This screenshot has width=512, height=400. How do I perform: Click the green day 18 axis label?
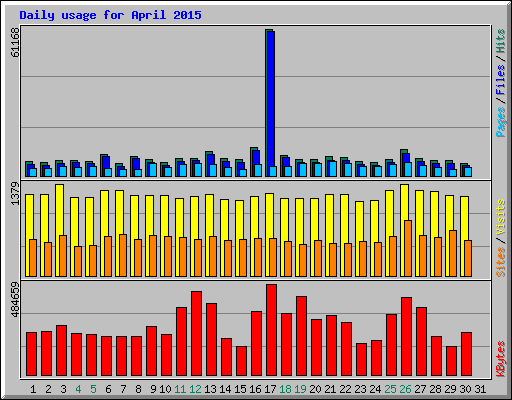(285, 389)
